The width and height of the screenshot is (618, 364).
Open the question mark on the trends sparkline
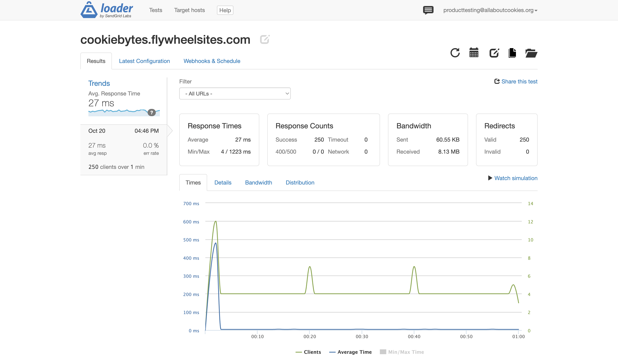tap(152, 113)
